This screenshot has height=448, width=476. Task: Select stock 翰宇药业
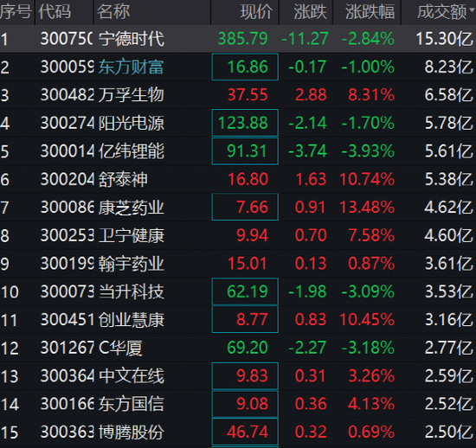pos(132,264)
